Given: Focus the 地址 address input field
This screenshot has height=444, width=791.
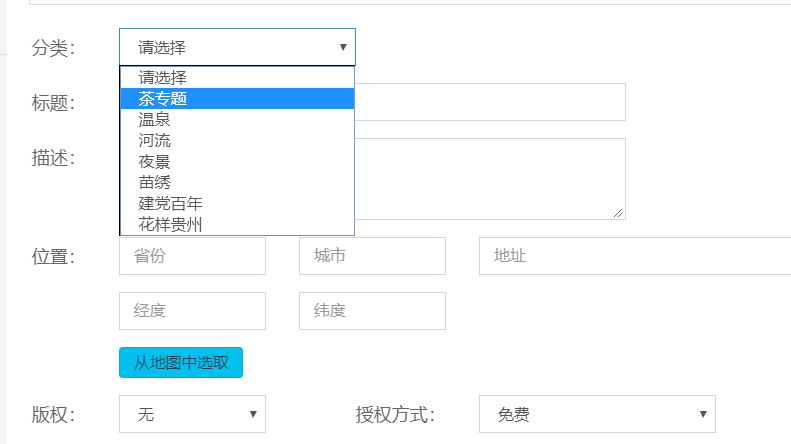Looking at the screenshot, I should tap(634, 256).
